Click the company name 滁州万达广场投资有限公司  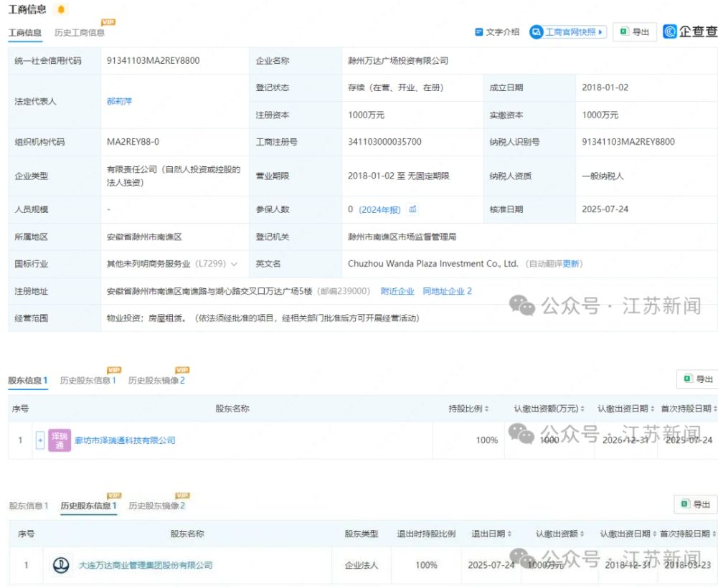point(398,60)
